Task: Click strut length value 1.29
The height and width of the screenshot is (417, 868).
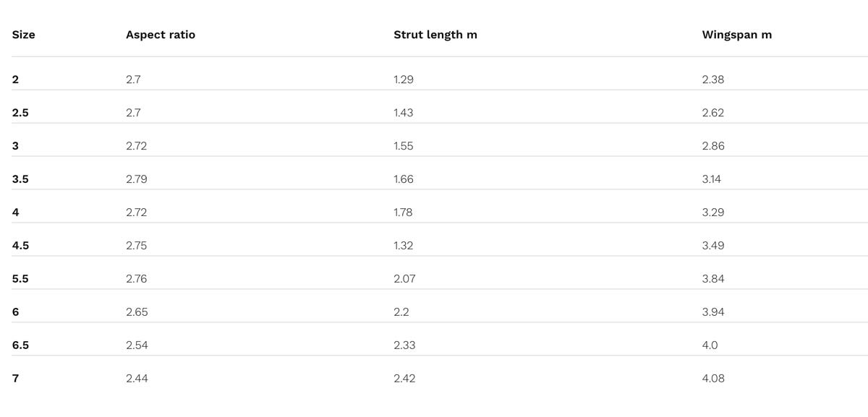Action: pos(403,79)
